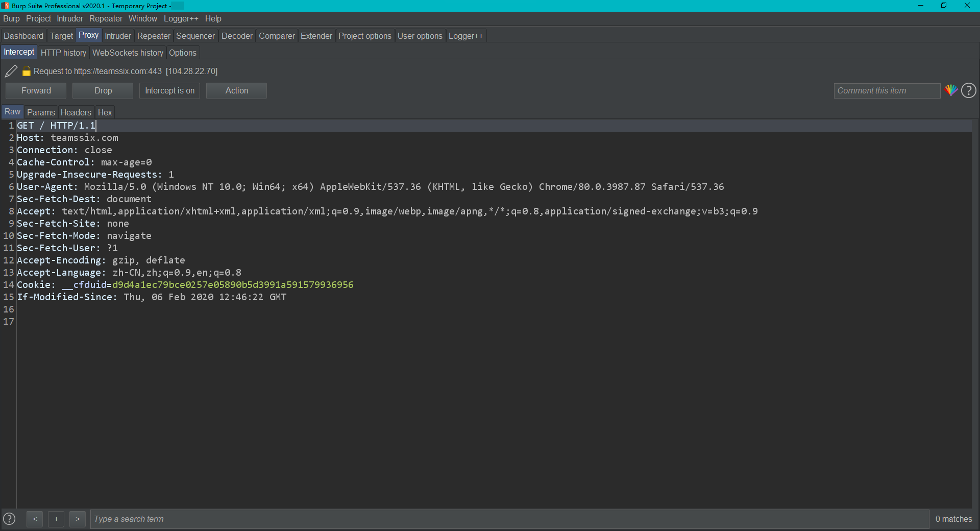980x531 pixels.
Task: Click the 0 matches search counter
Action: click(x=953, y=519)
